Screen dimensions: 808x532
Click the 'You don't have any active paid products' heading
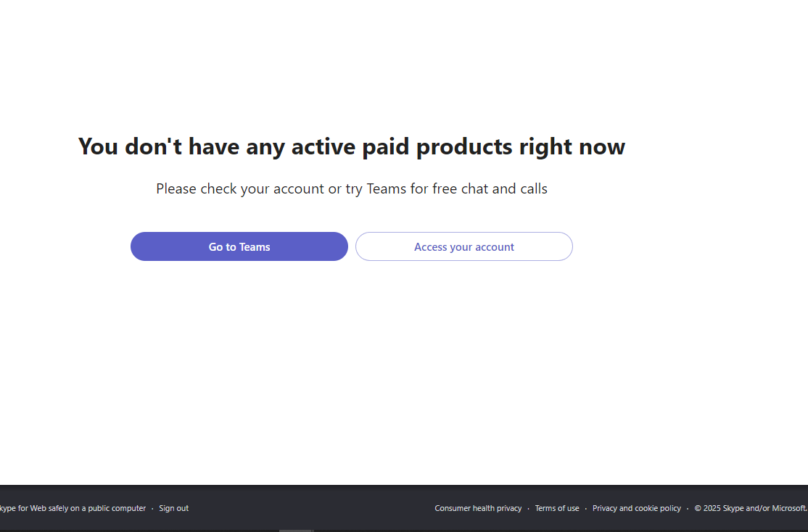[352, 146]
